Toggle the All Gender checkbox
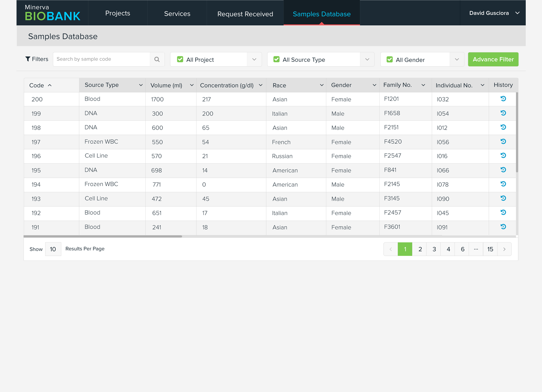This screenshot has width=542, height=392. (390, 60)
